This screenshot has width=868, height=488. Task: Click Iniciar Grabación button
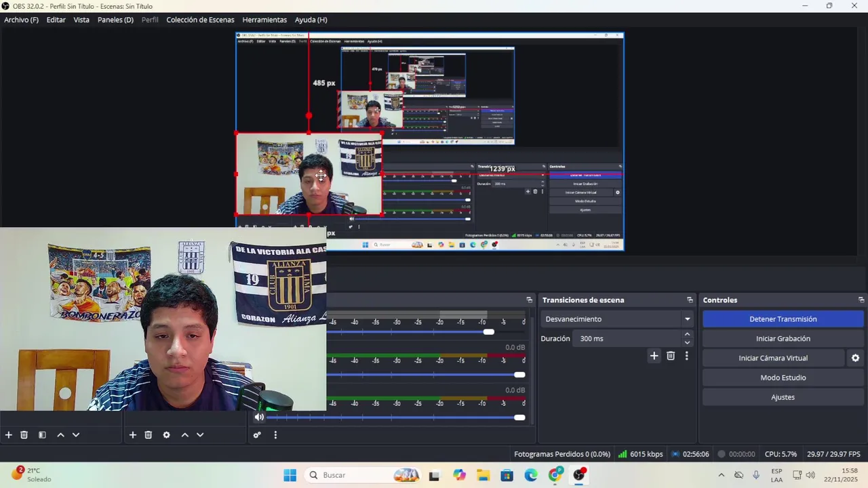tap(783, 339)
